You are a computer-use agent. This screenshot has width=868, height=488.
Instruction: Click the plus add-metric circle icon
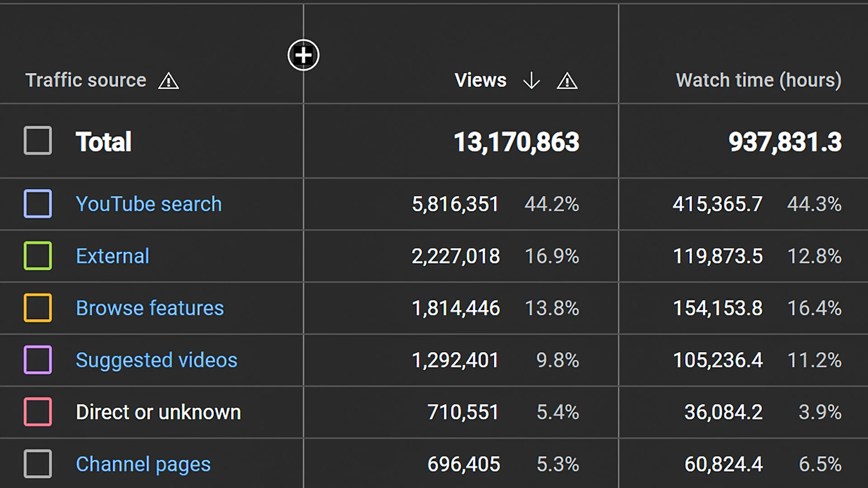(303, 55)
